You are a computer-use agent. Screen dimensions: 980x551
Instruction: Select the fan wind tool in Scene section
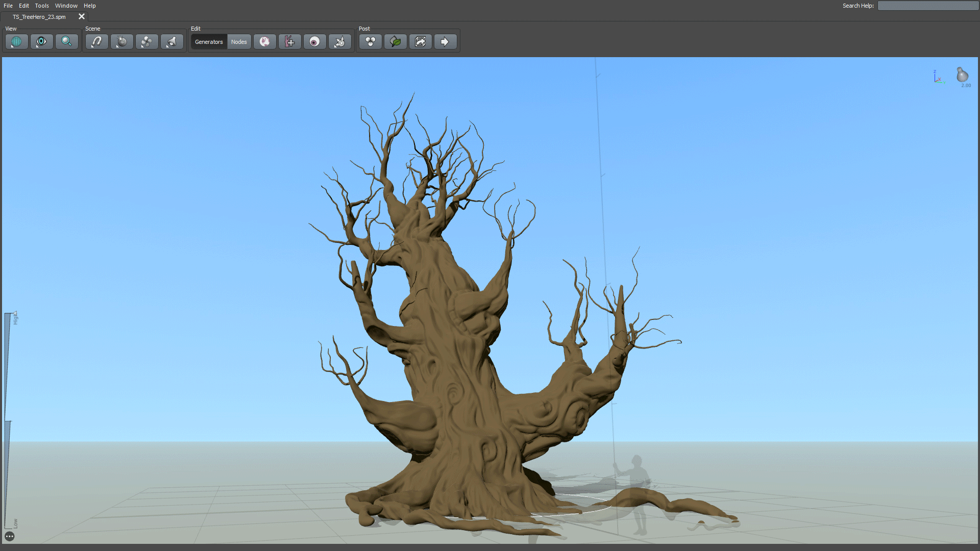click(x=147, y=41)
